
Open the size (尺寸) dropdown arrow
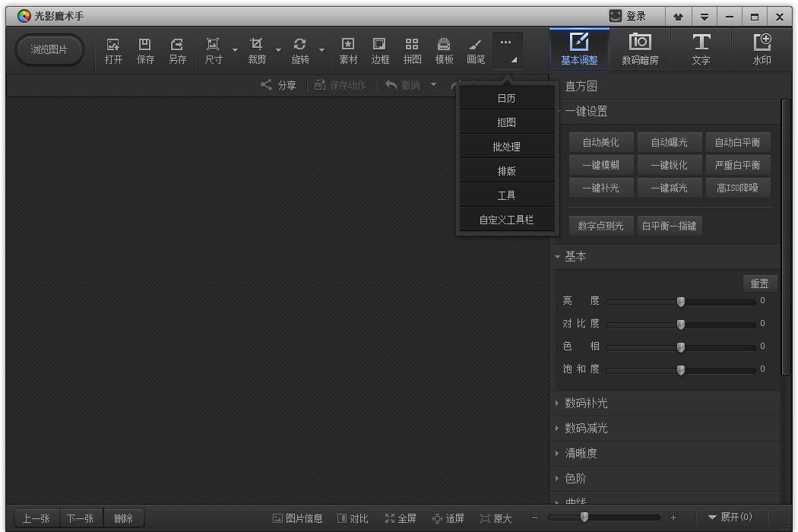(x=235, y=51)
